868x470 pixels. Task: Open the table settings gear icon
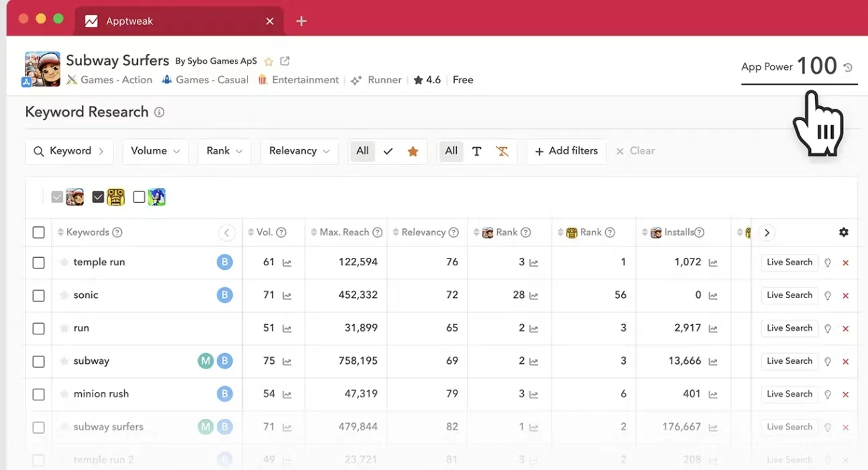tap(843, 232)
